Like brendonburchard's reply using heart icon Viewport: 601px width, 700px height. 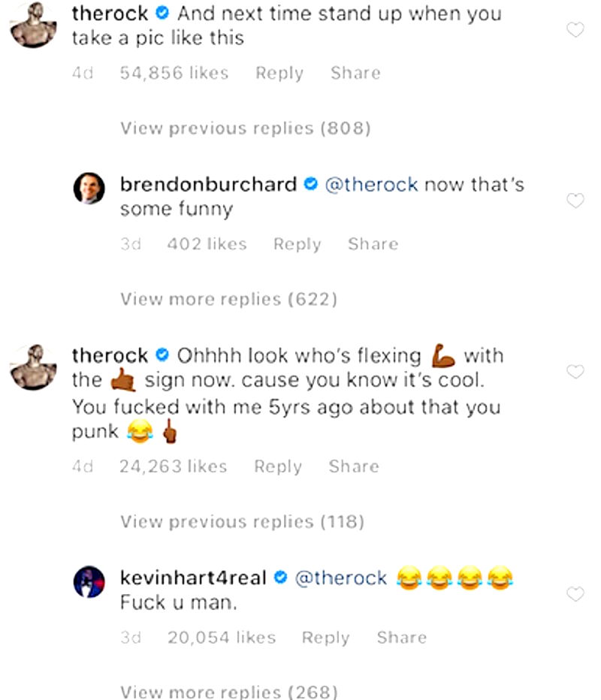point(575,201)
